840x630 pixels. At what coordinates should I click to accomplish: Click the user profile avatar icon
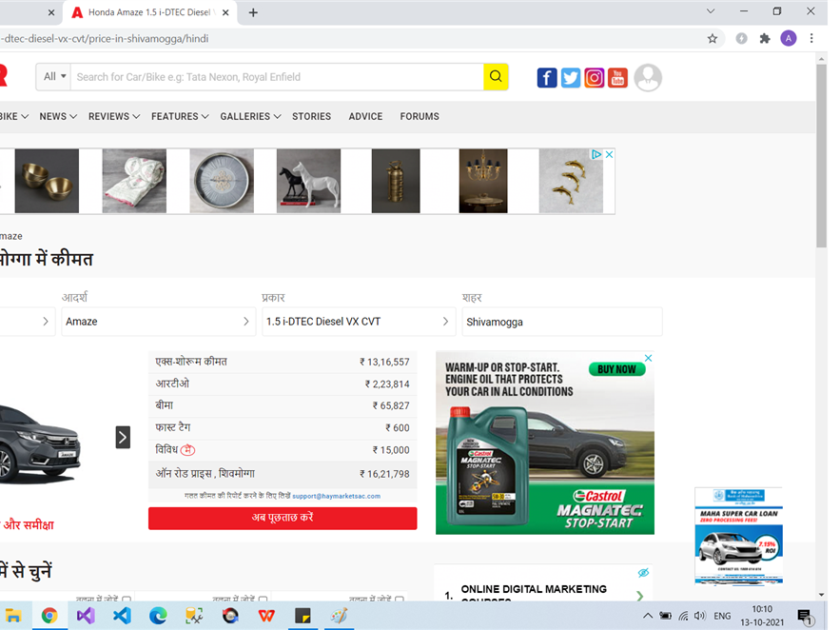point(648,78)
